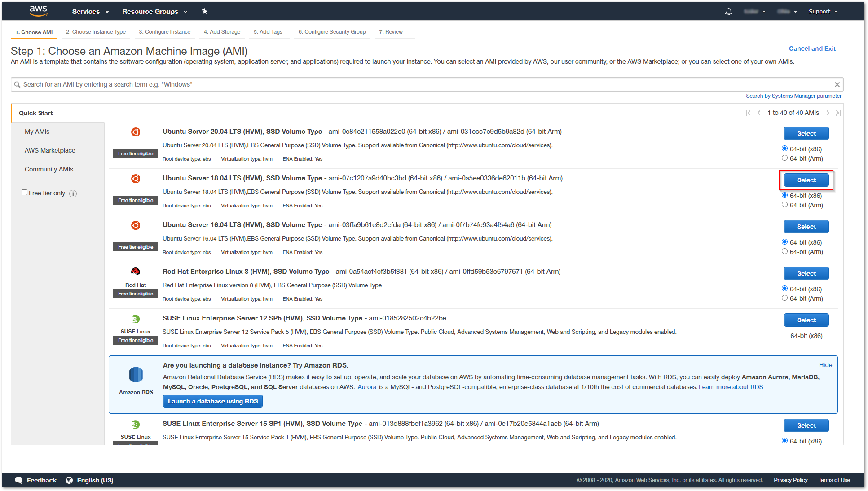This screenshot has height=491, width=868.
Task: Click the Red Hat logo icon
Action: coord(136,272)
